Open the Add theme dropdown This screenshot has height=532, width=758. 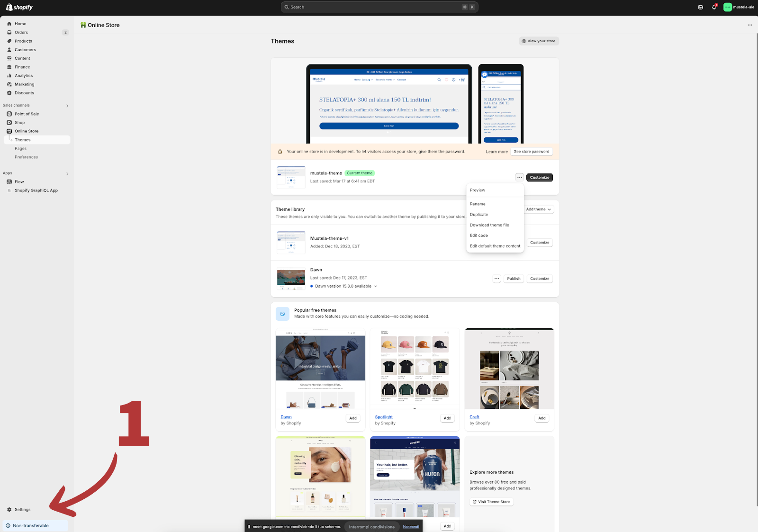click(x=539, y=209)
